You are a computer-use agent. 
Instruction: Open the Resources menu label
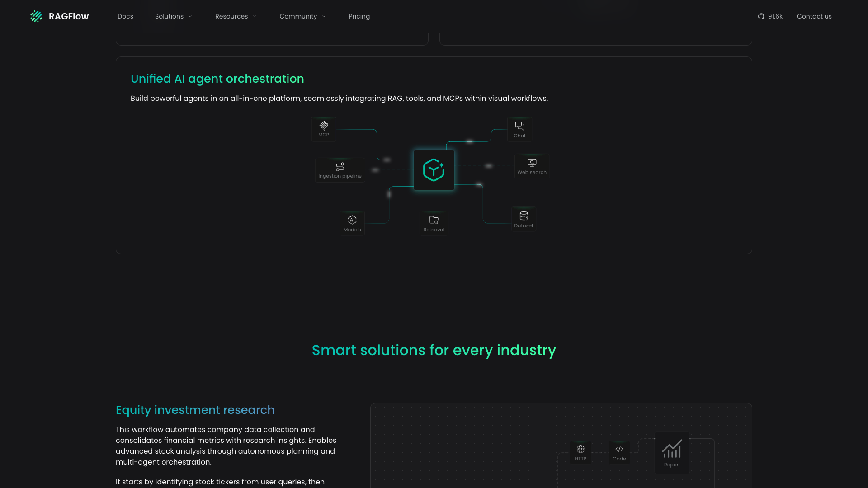tap(231, 16)
